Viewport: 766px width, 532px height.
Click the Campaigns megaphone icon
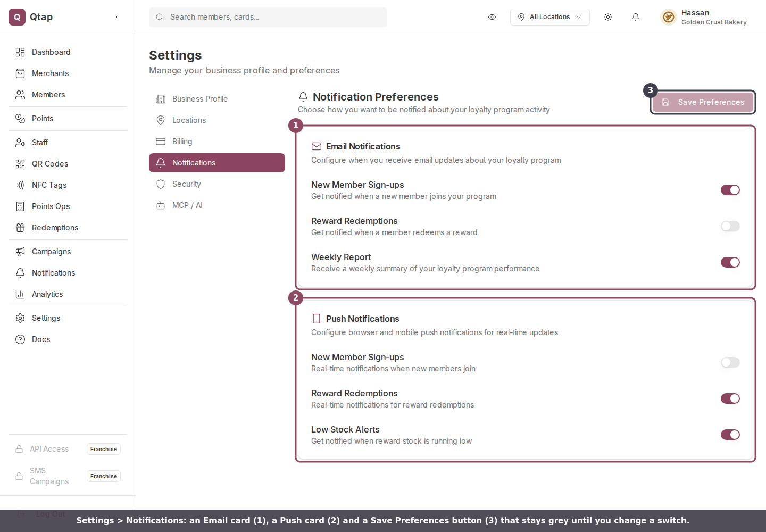pyautogui.click(x=20, y=252)
